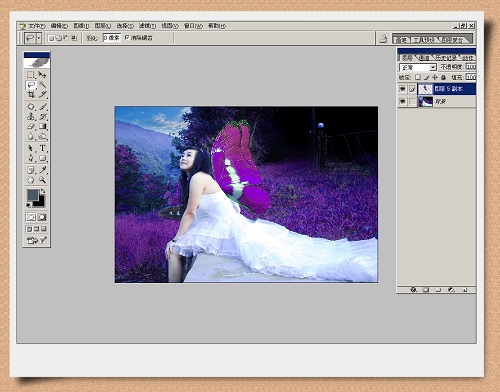Hide the background layer eye icon
The height and width of the screenshot is (392, 500).
[x=402, y=101]
